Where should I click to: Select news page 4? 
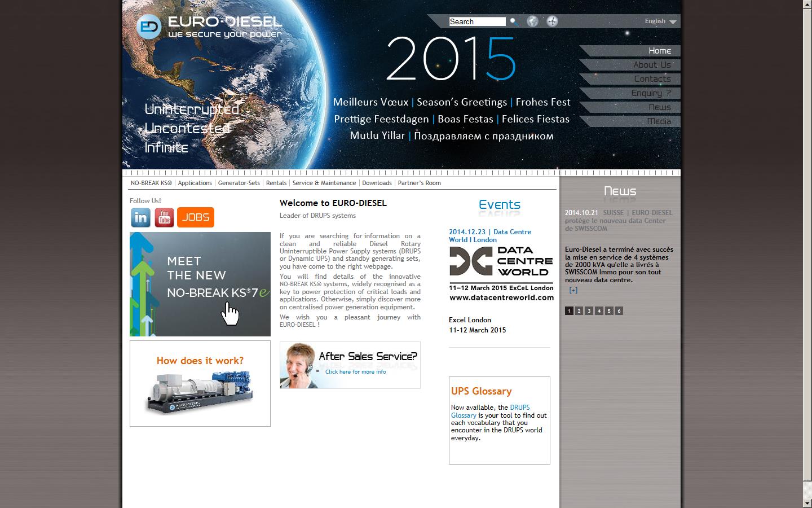(599, 311)
